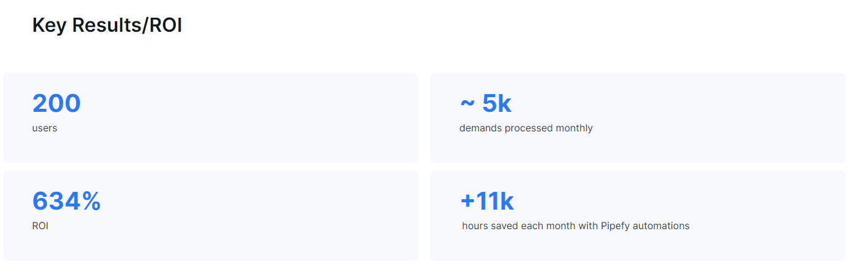Select the 200 users figure
Image resolution: width=868 pixels, height=275 pixels.
point(56,103)
